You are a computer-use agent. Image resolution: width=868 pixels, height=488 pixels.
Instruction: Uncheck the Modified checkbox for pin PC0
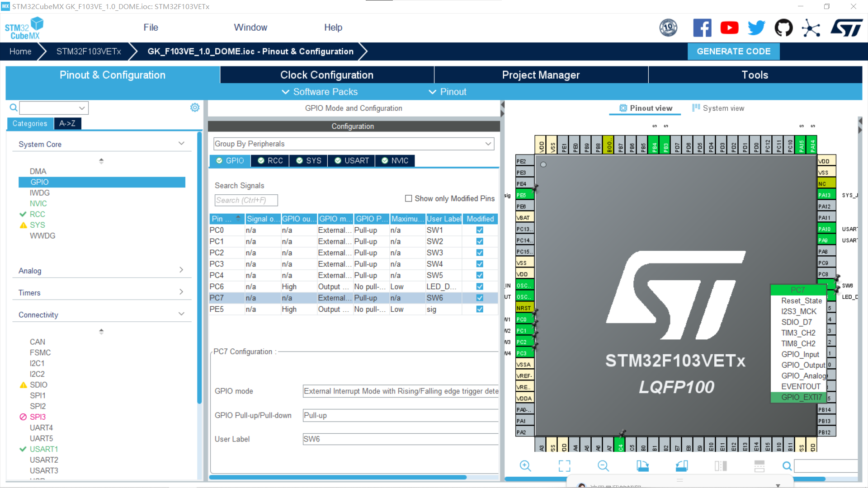tap(479, 230)
